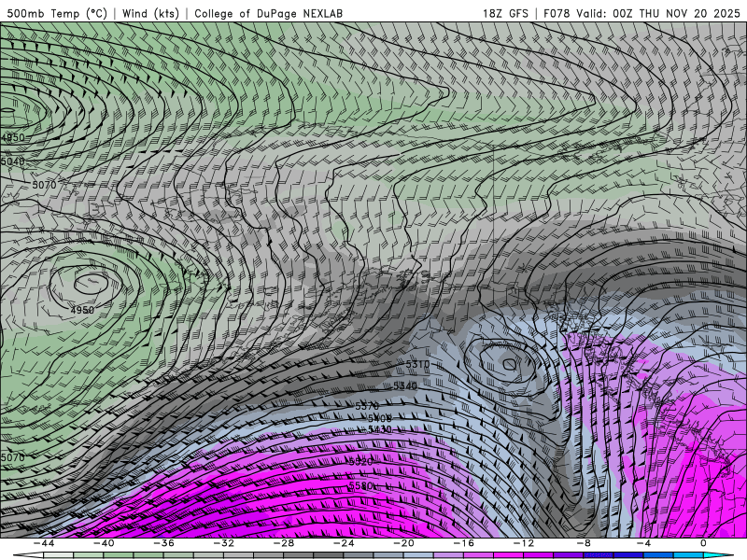Viewport: 747px width, 560px height.
Task: Select 'Valid: 00Z THU NOV 20 2025' text
Action: click(x=658, y=13)
